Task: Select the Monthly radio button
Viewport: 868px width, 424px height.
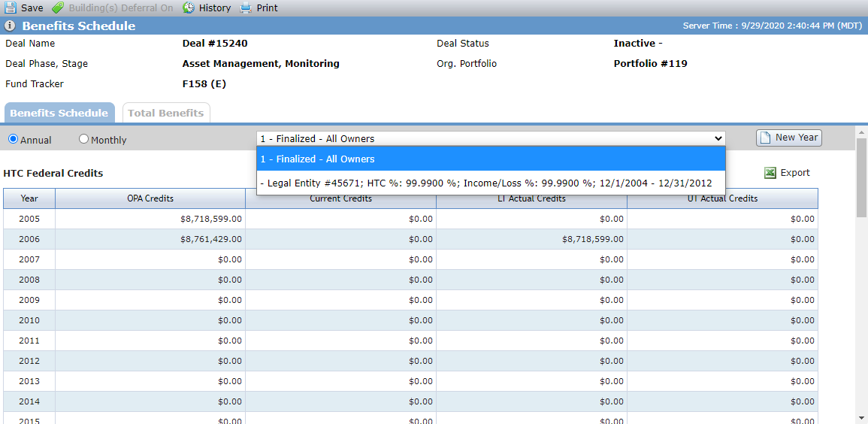Action: tap(83, 140)
